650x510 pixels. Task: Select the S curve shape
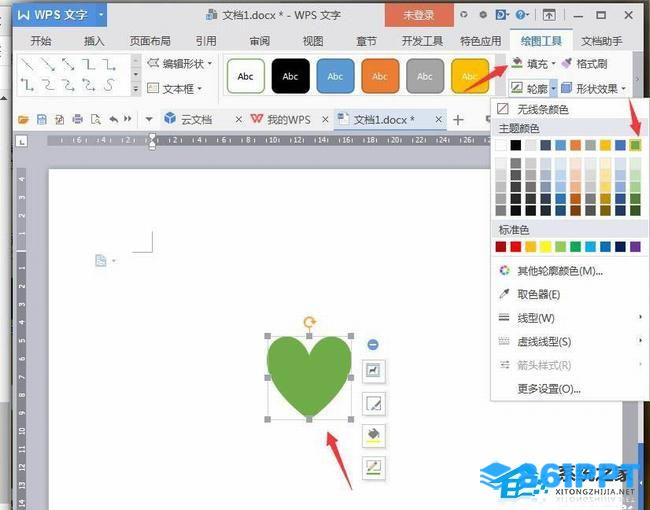pyautogui.click(x=109, y=85)
